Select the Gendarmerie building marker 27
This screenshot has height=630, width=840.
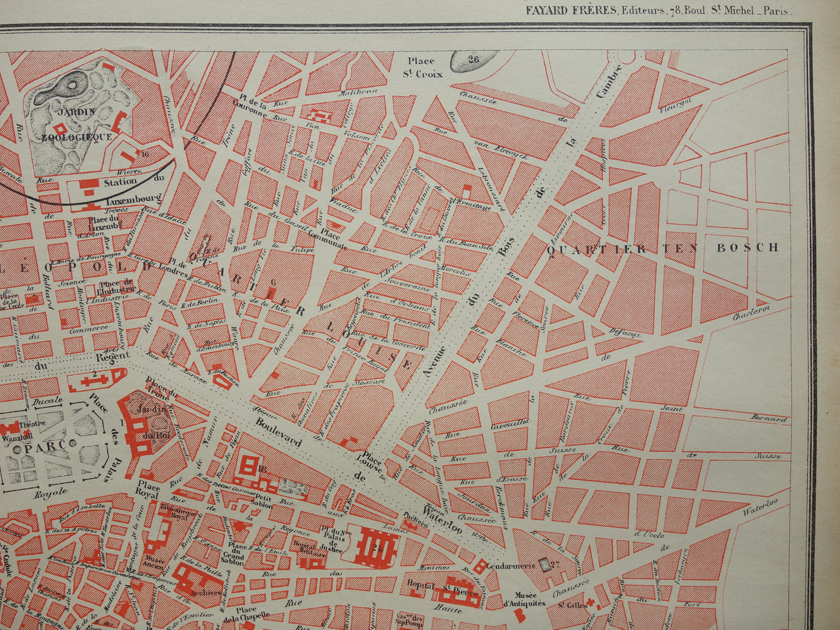click(x=545, y=565)
